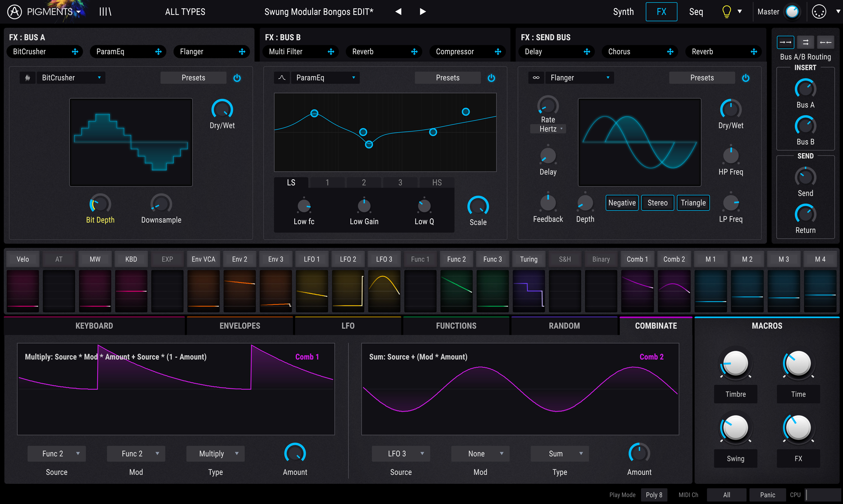Open the preset browser library icon
This screenshot has width=843, height=504.
coord(105,12)
